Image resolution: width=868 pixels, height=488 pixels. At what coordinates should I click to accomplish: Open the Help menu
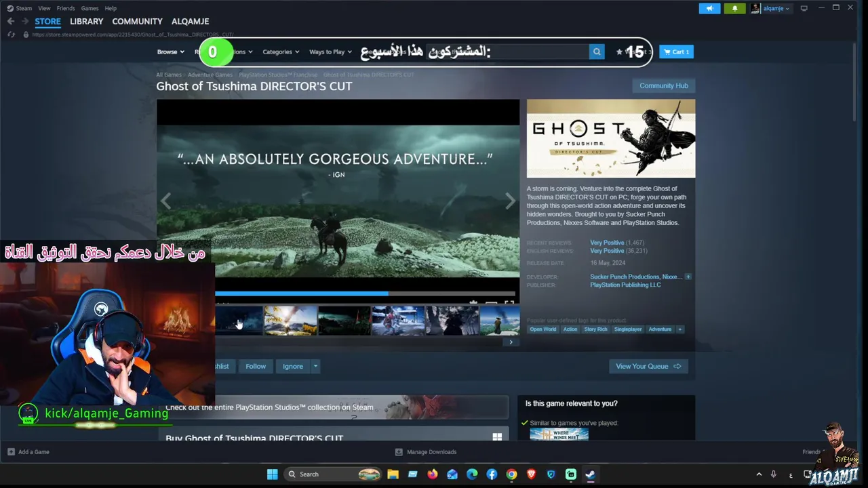click(x=111, y=8)
